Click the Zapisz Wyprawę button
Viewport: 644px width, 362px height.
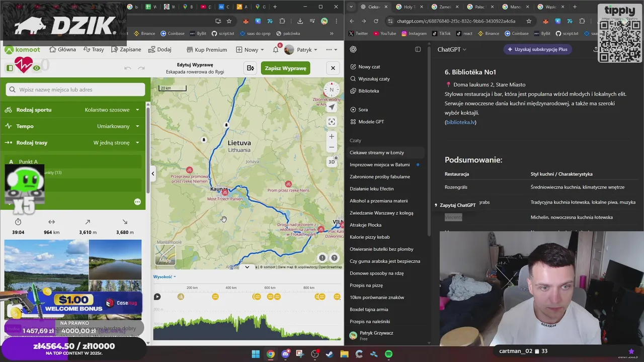tap(285, 68)
